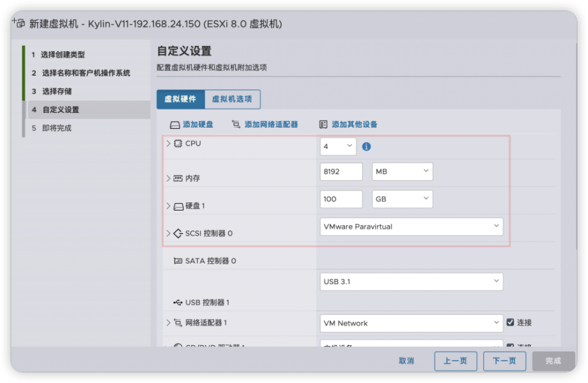
Task: Click the 硬盘 1 disk icon
Action: point(178,206)
